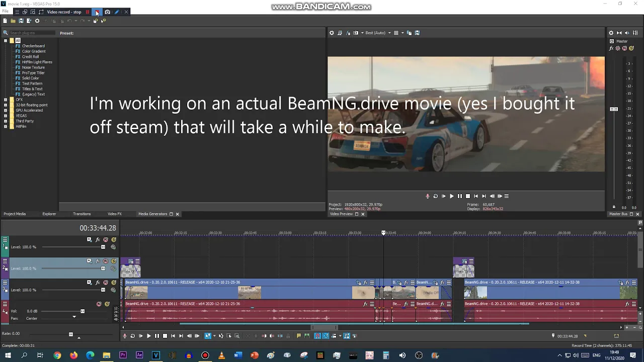The height and width of the screenshot is (362, 644).
Task: Switch to the Transitions tab
Action: [82, 214]
